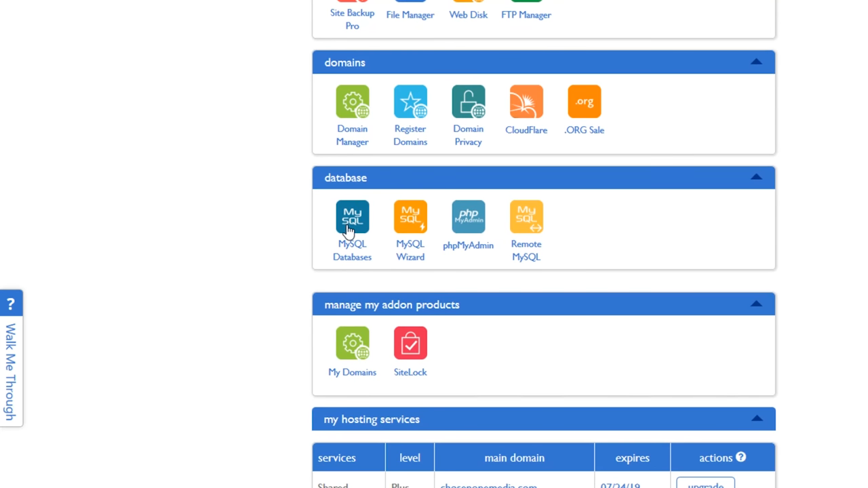Open the Domain Privacy lock icon
Screen dimensions: 868x488
[x=469, y=102]
